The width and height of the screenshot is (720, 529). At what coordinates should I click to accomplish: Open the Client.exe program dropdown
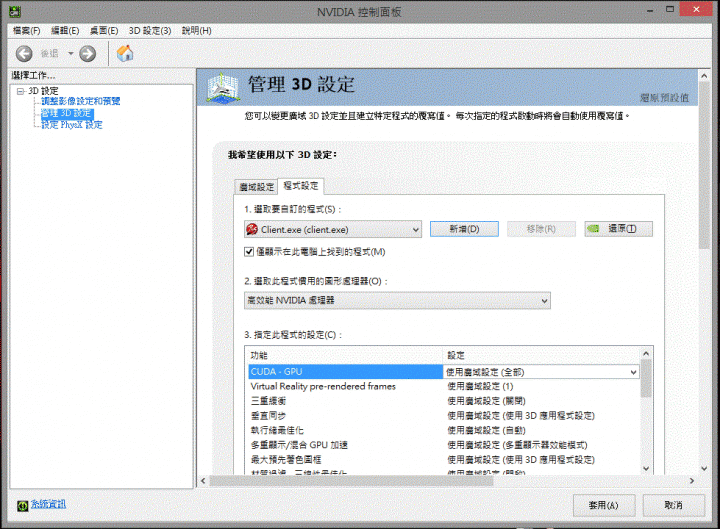416,229
